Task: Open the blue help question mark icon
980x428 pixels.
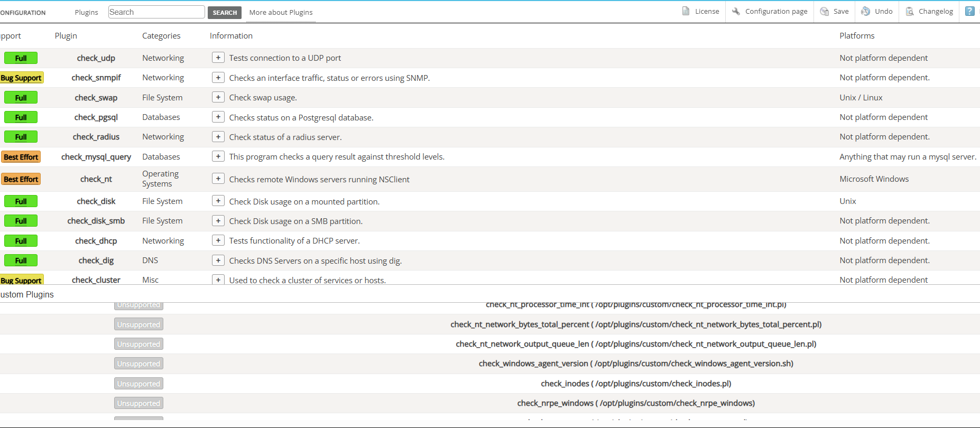Action: [969, 11]
